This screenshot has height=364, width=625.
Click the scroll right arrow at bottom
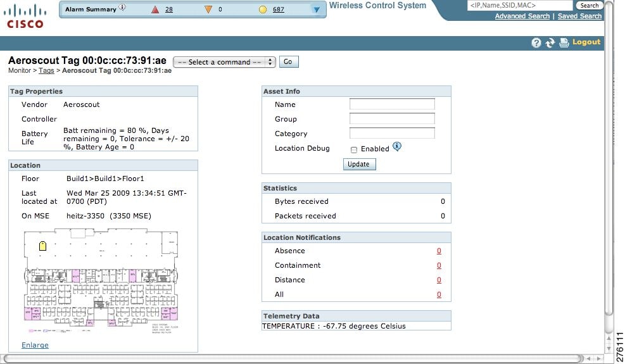point(598,359)
